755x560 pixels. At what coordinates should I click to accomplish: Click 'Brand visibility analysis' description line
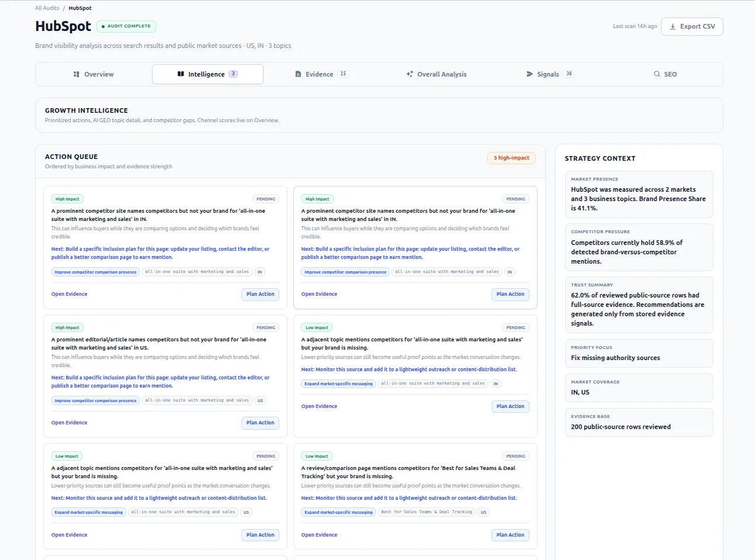163,46
